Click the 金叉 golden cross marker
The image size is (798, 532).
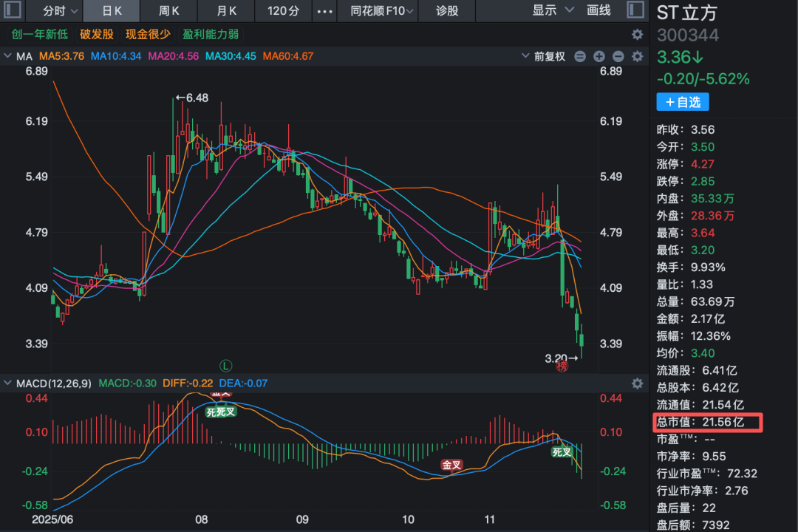(451, 465)
